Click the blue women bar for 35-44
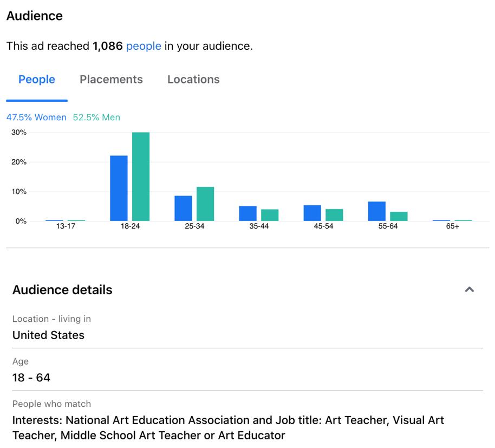 (x=248, y=213)
